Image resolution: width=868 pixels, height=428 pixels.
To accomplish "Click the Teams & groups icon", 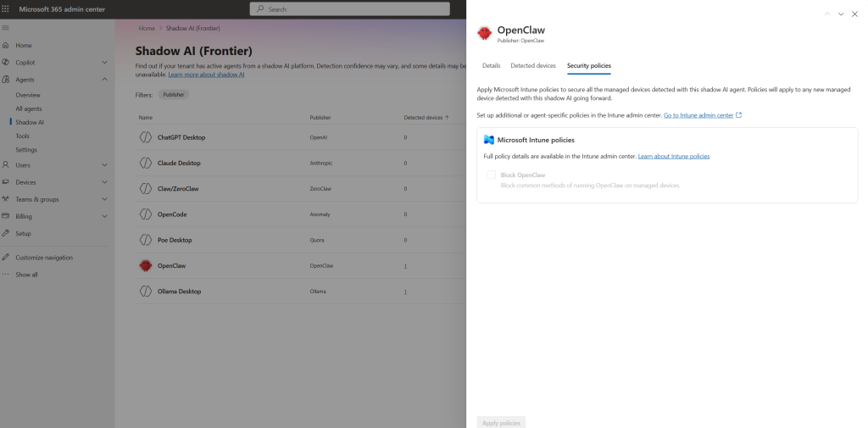I will point(6,199).
